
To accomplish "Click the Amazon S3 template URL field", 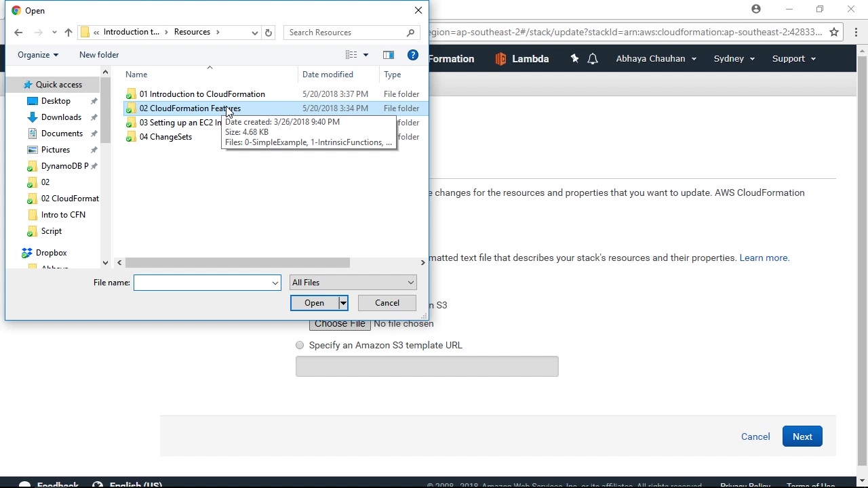I will pos(427,367).
